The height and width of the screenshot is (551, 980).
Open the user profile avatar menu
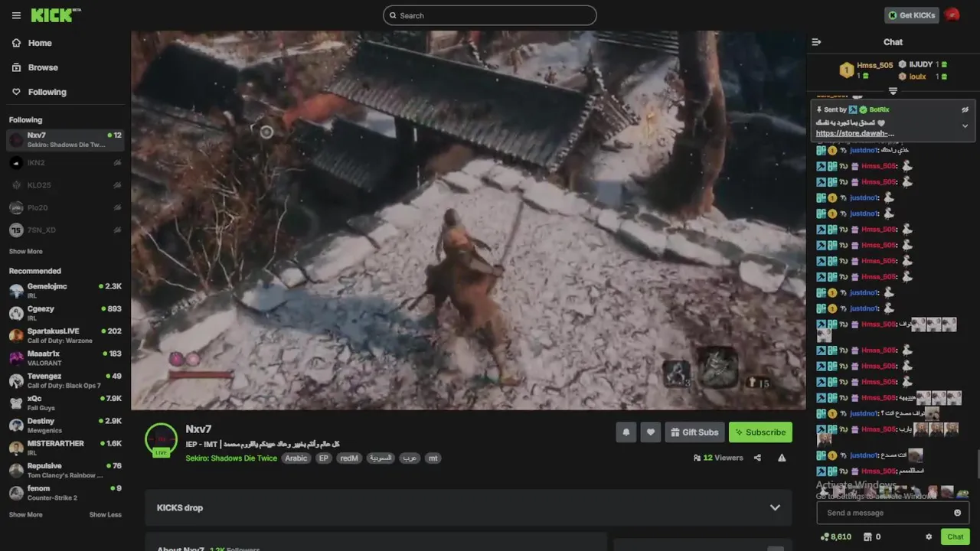(952, 15)
